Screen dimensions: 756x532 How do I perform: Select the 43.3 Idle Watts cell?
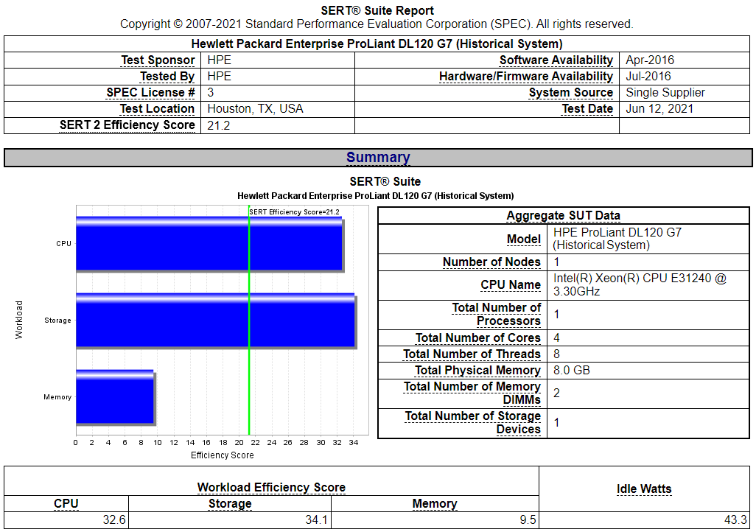(x=736, y=520)
